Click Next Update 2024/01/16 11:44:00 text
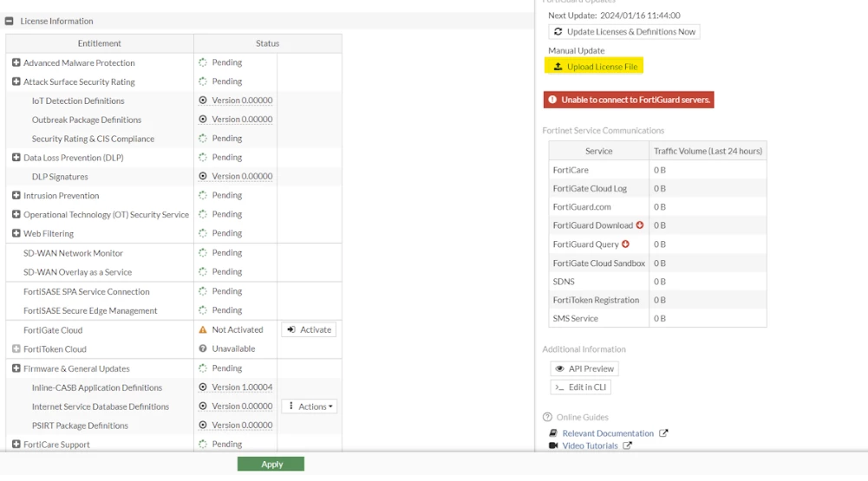The width and height of the screenshot is (868, 481). pos(614,16)
